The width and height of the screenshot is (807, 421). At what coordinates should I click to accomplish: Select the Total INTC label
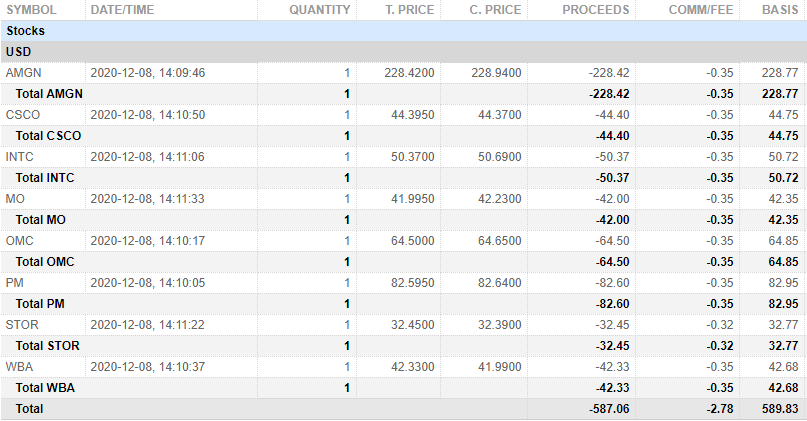point(45,178)
